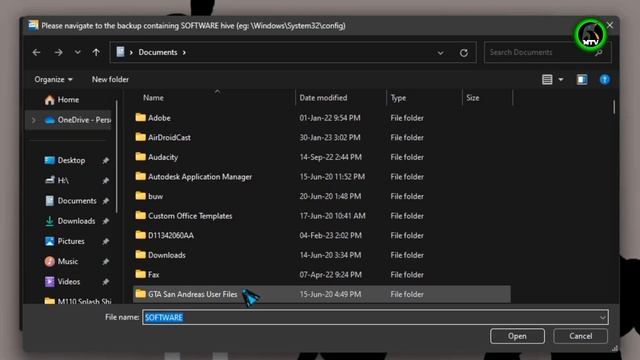This screenshot has width=640, height=360.
Task: Open recent locations dropdown chevron
Action: (77, 52)
